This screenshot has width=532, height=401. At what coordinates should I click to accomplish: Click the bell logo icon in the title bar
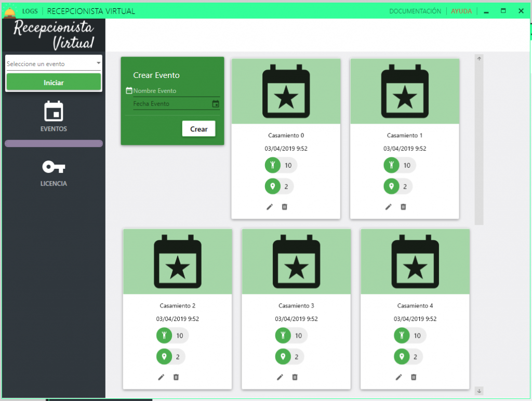(x=9, y=11)
